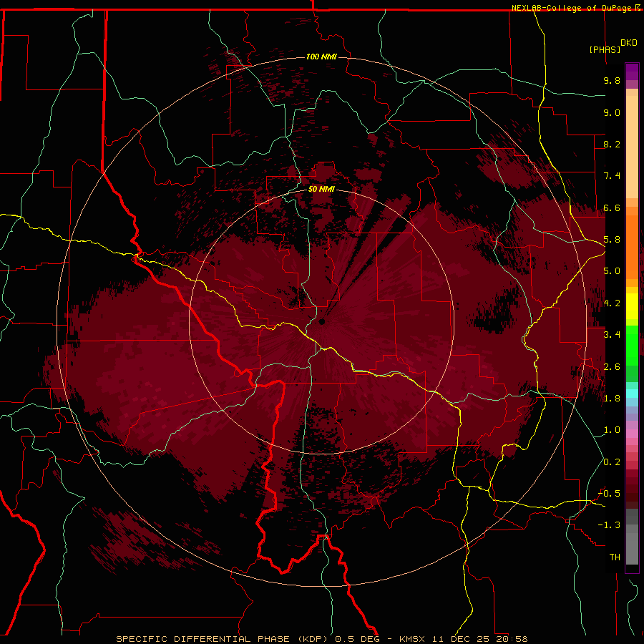Click the 11 DEC 25 date text
Image resolution: width=644 pixels, height=644 pixels.
click(x=462, y=639)
